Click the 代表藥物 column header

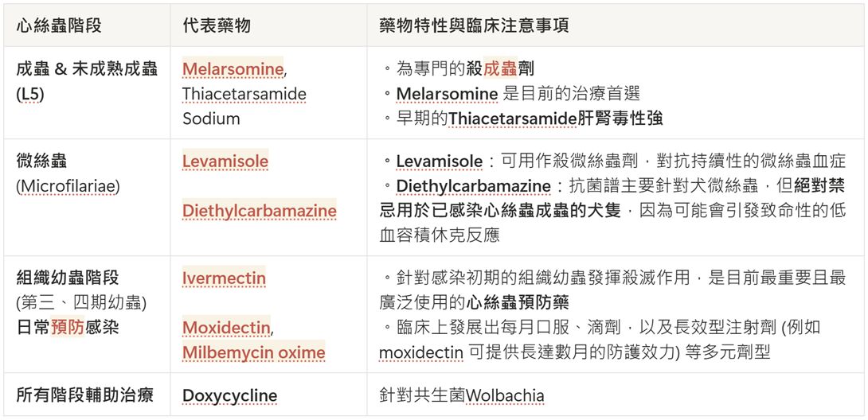(x=217, y=25)
